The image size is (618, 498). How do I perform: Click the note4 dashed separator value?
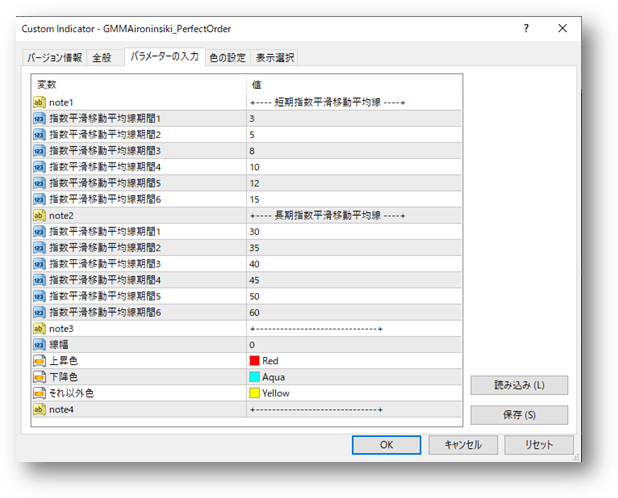tap(316, 410)
